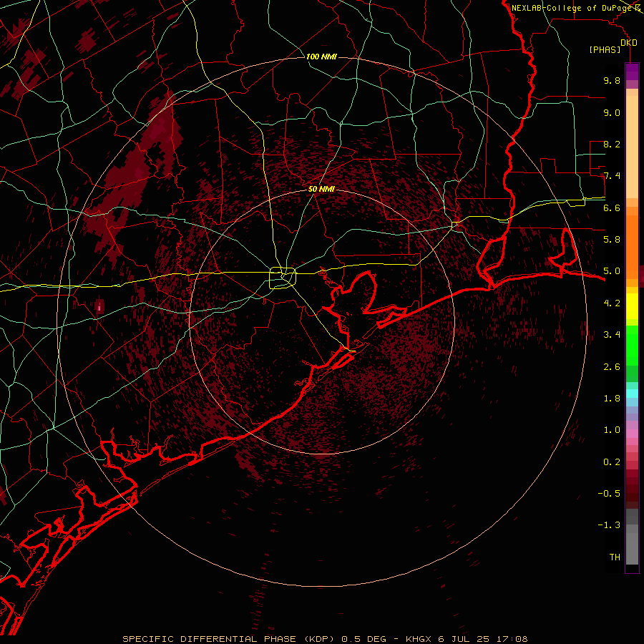The height and width of the screenshot is (644, 644).
Task: Pick the peach band of the color bar
Action: (632, 148)
